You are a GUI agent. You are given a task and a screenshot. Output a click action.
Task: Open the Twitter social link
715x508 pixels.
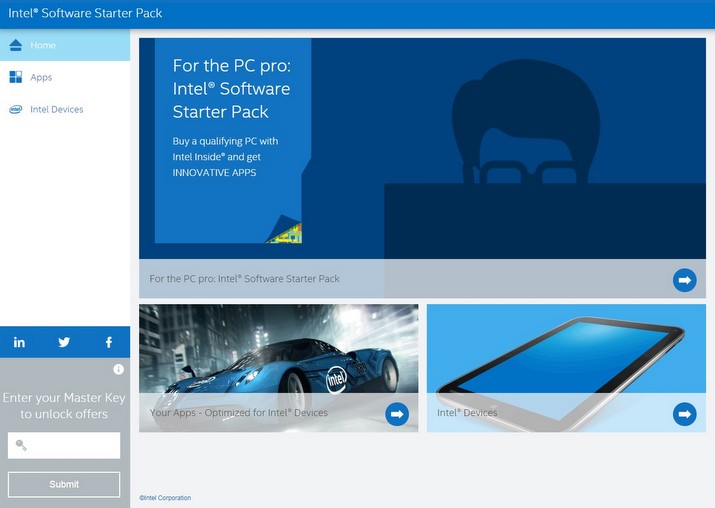[64, 342]
